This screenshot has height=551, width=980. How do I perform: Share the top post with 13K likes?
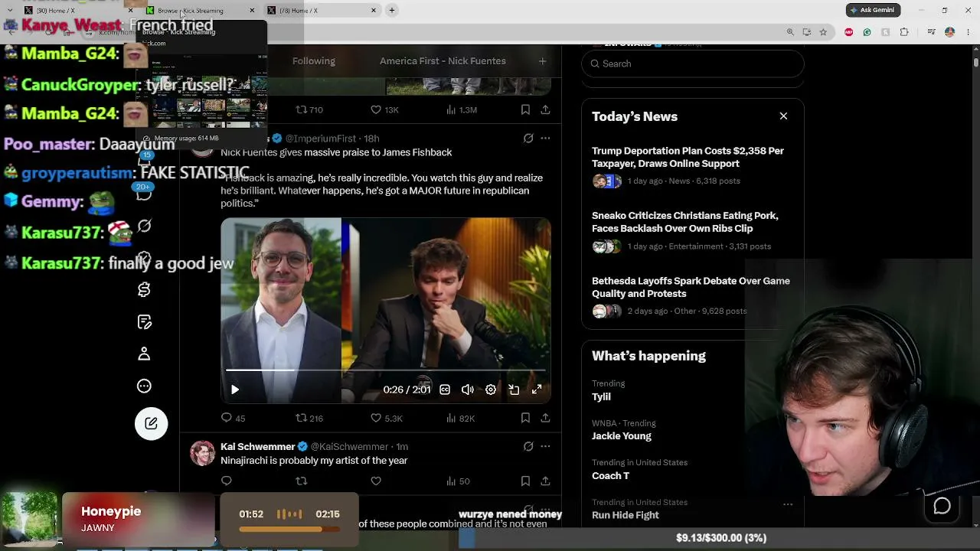[545, 109]
